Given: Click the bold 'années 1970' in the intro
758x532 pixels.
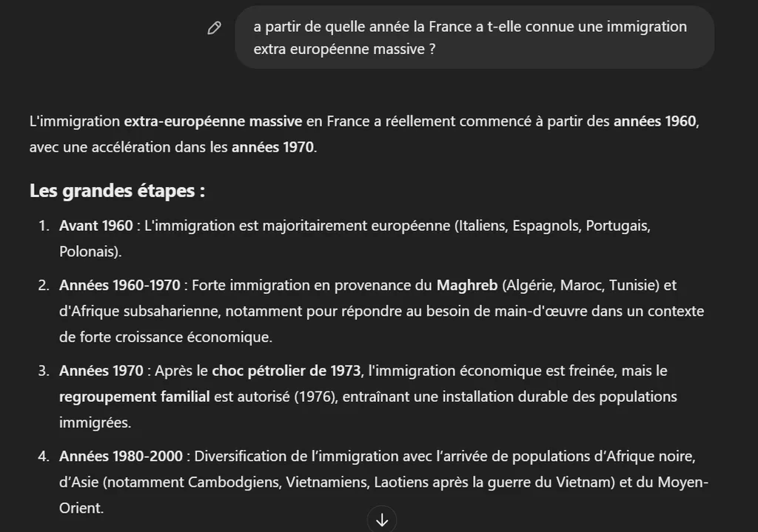Looking at the screenshot, I should 272,147.
